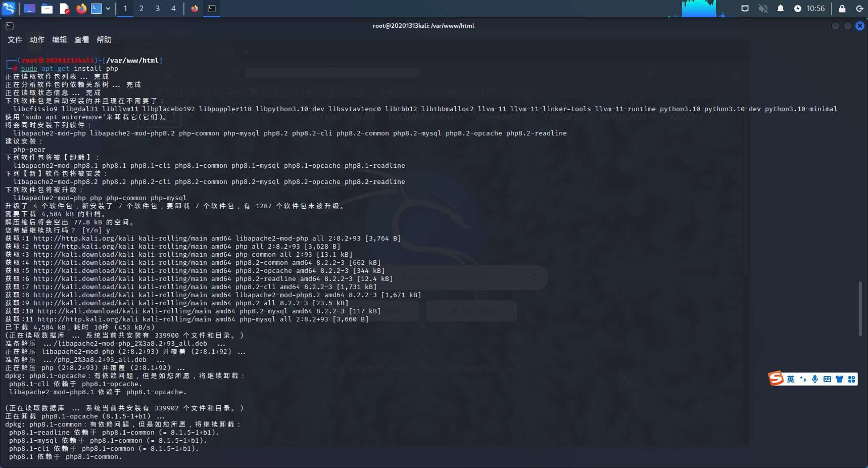Image resolution: width=868 pixels, height=468 pixels.
Task: Click the 'sudo' word in the command line
Action: click(x=29, y=69)
